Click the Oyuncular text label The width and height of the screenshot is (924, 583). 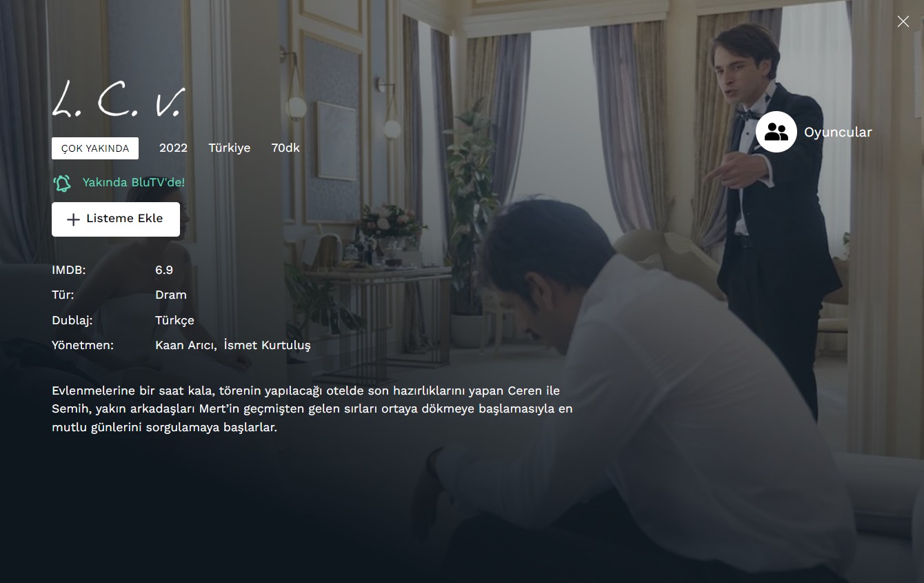838,132
